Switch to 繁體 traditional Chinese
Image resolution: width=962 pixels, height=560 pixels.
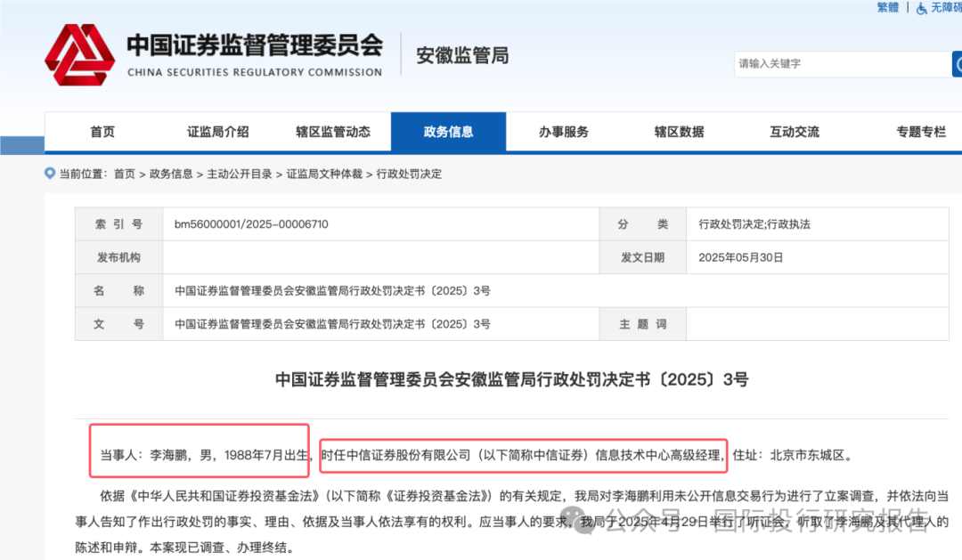(888, 7)
